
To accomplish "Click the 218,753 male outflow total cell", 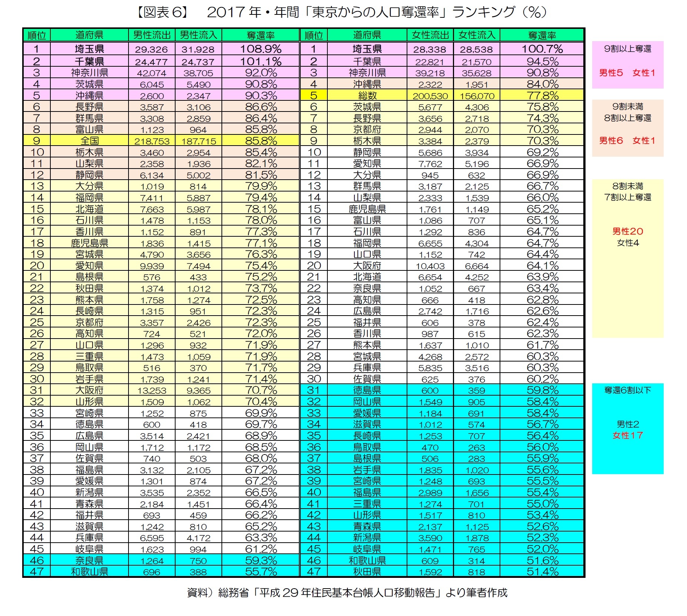I will 151,141.
